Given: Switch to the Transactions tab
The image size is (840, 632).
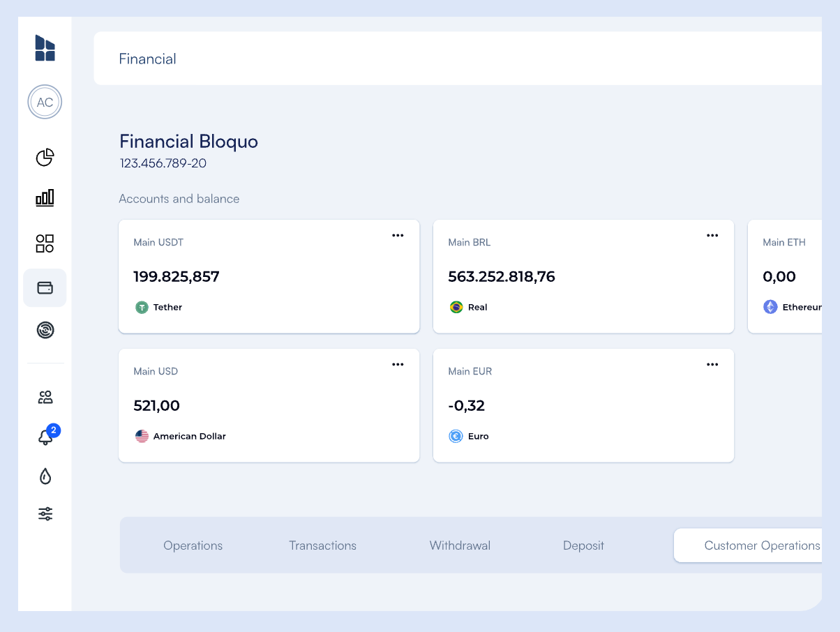Looking at the screenshot, I should pos(322,546).
